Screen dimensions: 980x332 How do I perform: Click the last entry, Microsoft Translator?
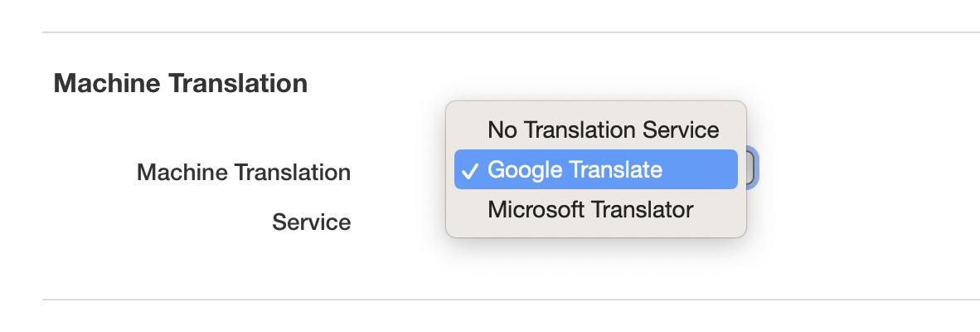589,209
